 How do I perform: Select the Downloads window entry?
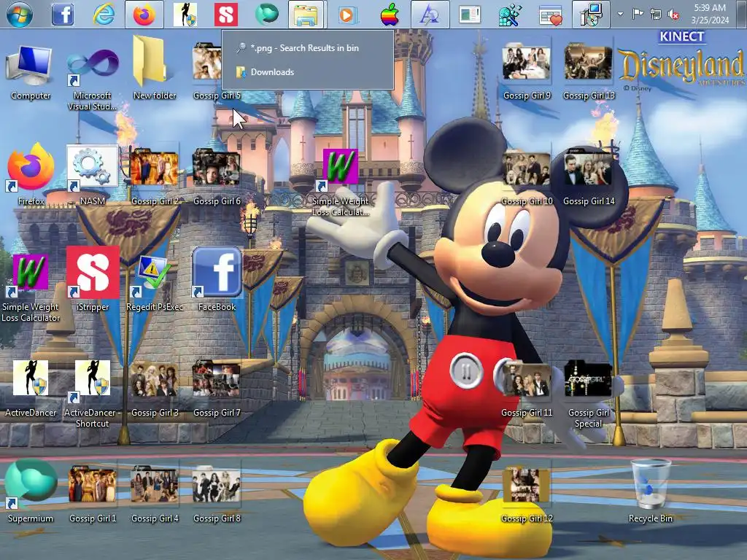pos(308,72)
